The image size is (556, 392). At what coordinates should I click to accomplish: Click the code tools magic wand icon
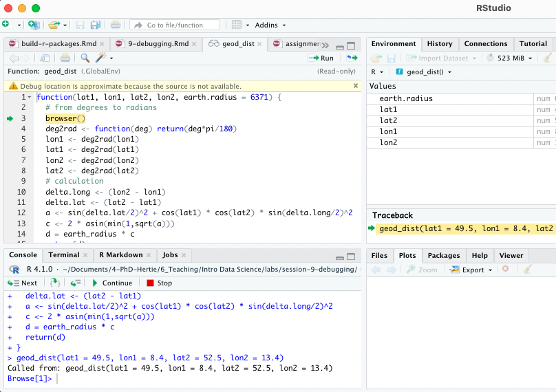click(101, 58)
